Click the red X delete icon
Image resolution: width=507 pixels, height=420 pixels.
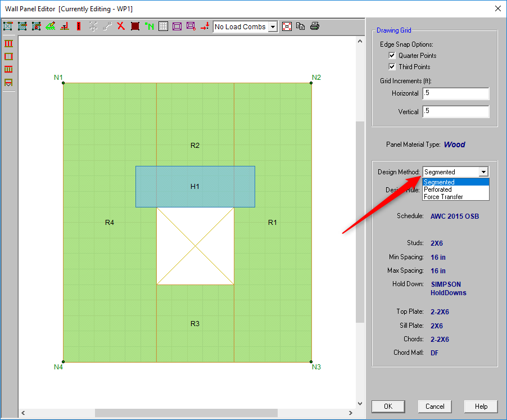pos(121,26)
